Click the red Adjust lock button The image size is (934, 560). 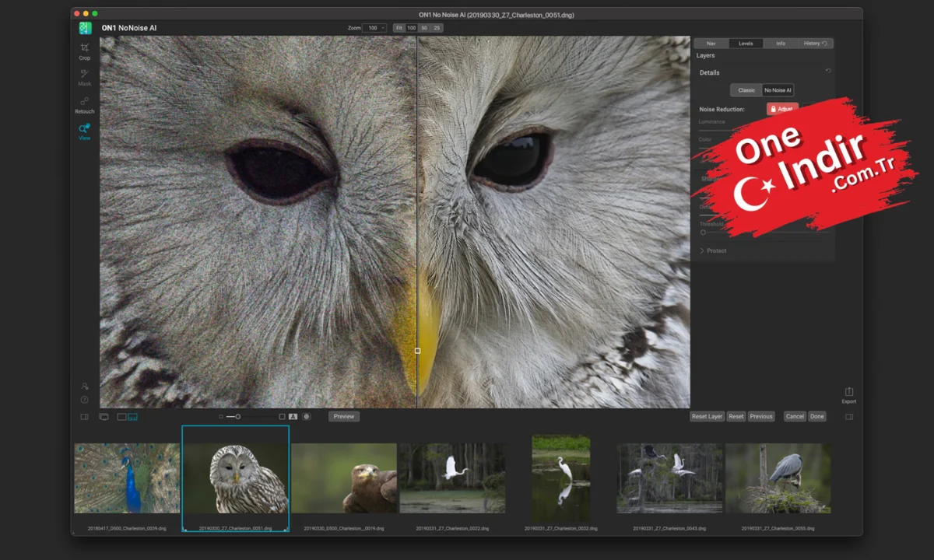[782, 109]
